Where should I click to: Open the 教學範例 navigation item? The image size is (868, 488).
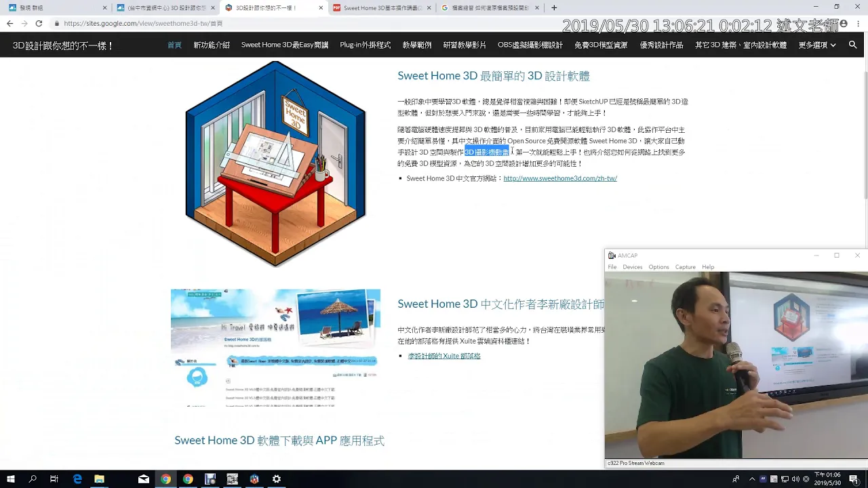(417, 45)
